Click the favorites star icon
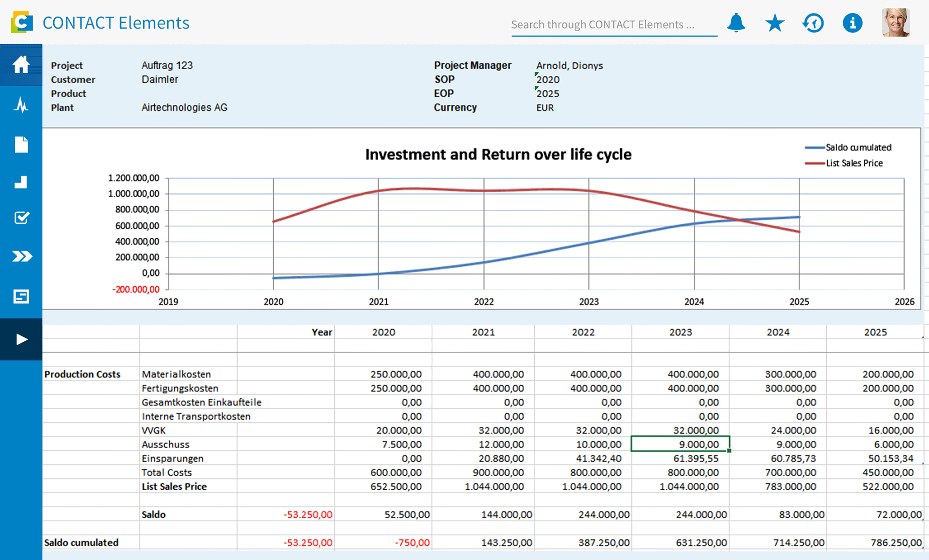The image size is (929, 560). click(x=775, y=23)
